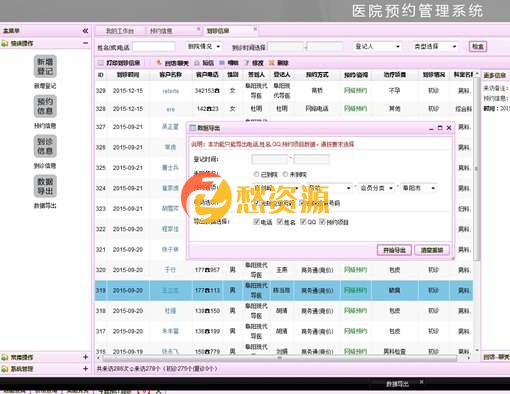
Task: Toggle the 姓名 export checkbox
Action: point(280,221)
